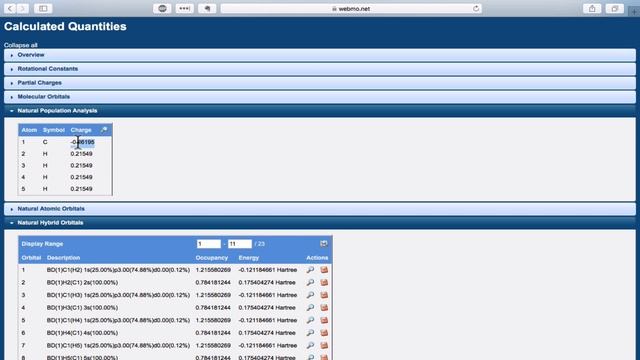
Task: View orbital 7 with magnifier icon
Action: [x=310, y=346]
